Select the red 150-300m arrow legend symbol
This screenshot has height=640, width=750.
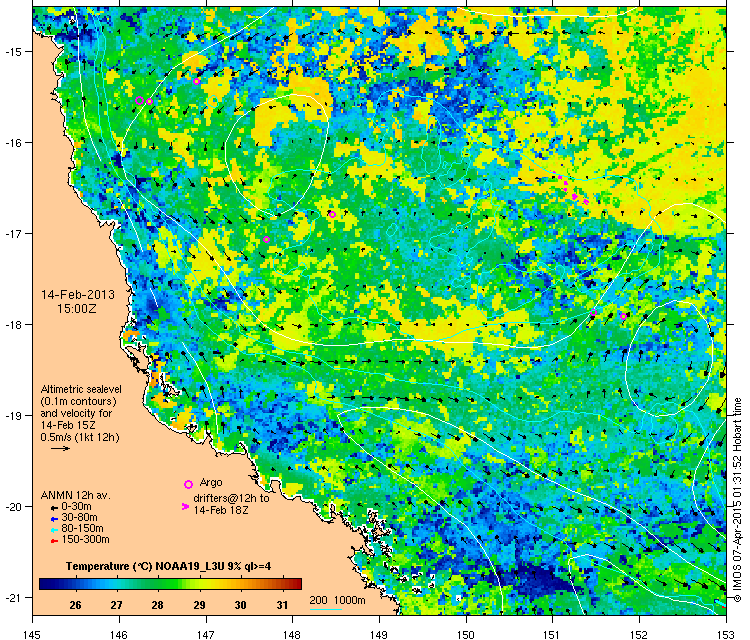[55, 541]
